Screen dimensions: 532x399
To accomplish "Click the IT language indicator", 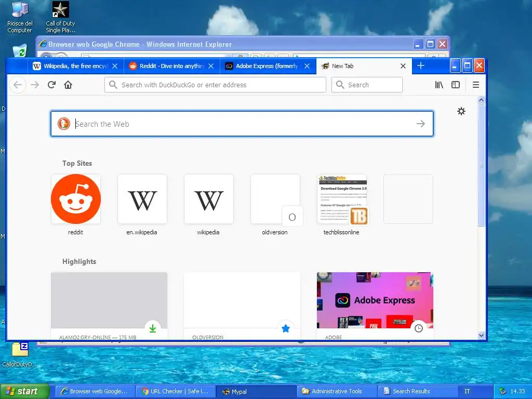I will 467,391.
